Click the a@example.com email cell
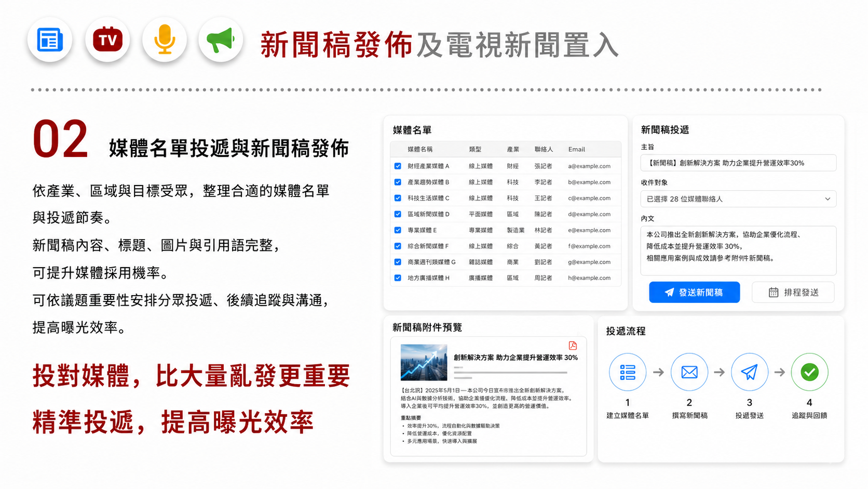This screenshot has width=868, height=489. [x=589, y=166]
